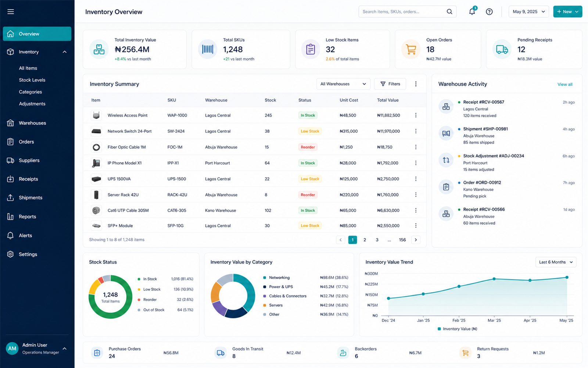Select the Overview sidebar item
588x368 pixels.
37,34
